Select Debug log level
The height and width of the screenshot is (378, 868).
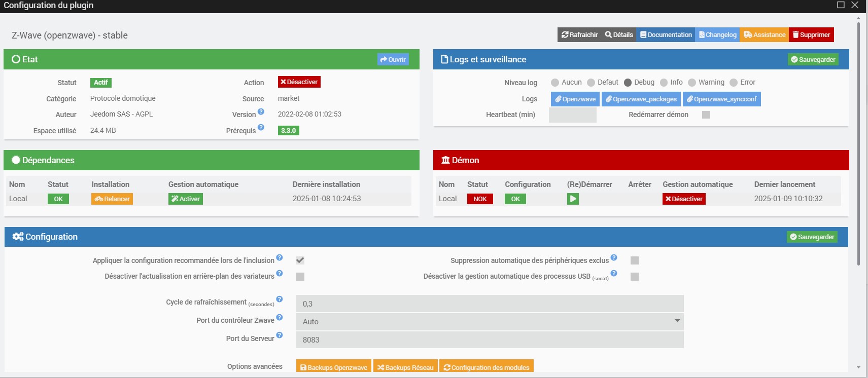[628, 83]
